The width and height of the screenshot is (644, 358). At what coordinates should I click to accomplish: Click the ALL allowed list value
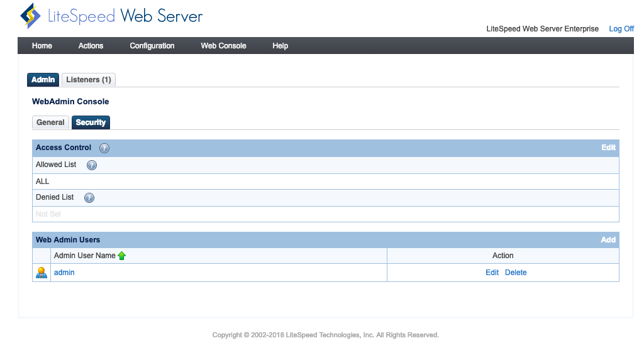pyautogui.click(x=42, y=182)
